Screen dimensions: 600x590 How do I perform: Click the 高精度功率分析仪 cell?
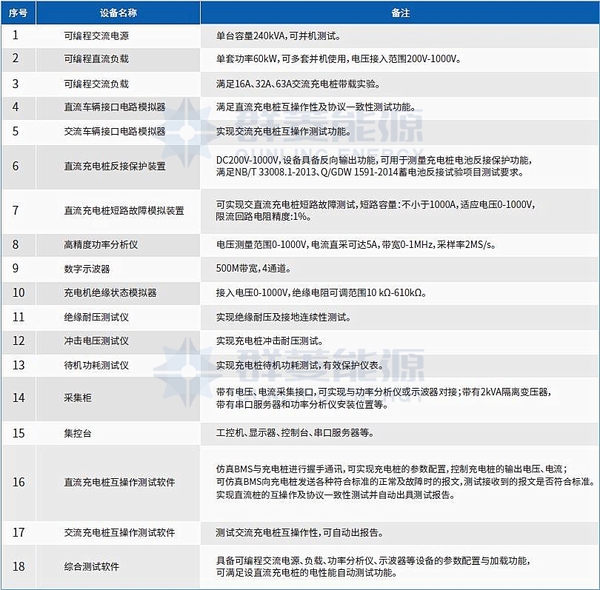[101, 245]
